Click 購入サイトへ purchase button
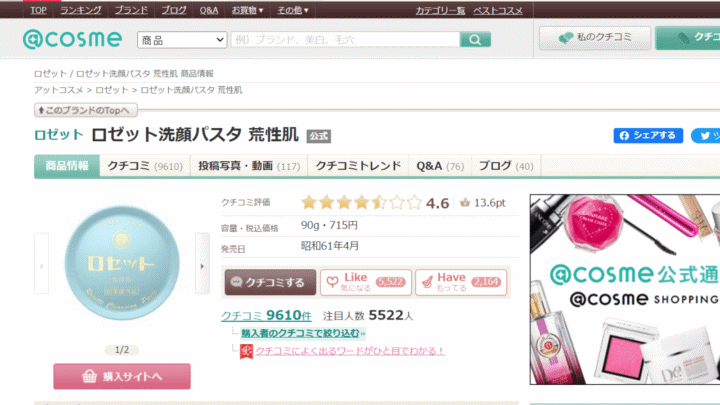Screen dimensions: 720x405 122,377
